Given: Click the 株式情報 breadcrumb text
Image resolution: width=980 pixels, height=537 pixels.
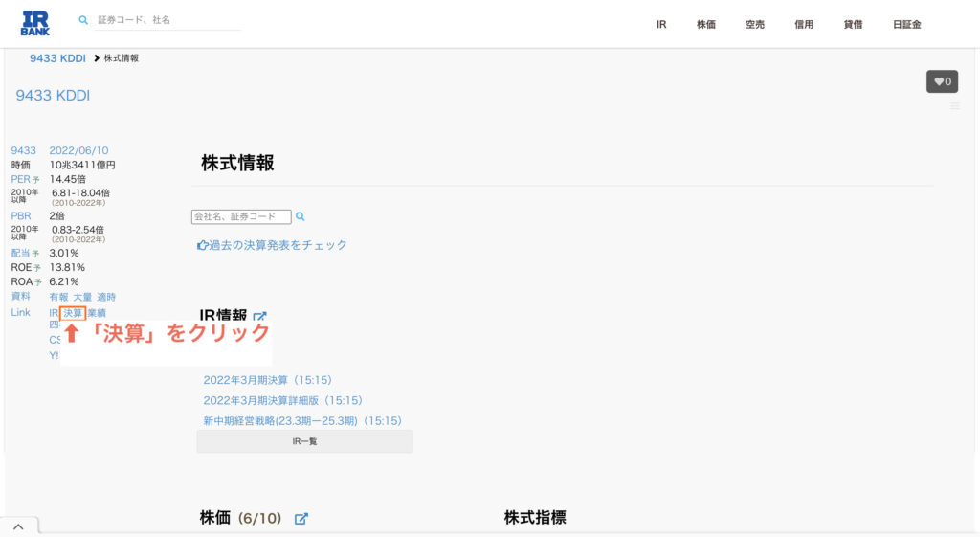Looking at the screenshot, I should pos(122,58).
